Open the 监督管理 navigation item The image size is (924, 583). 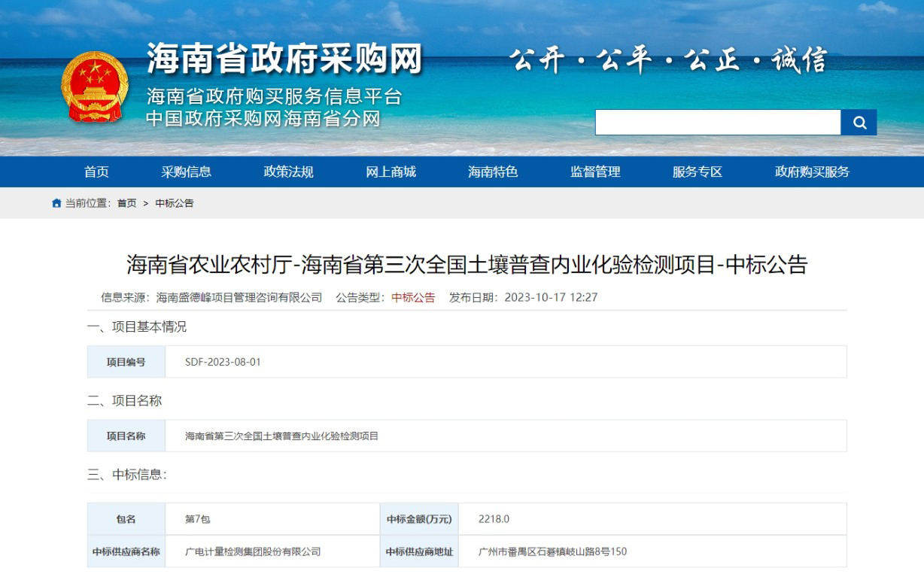pyautogui.click(x=595, y=172)
